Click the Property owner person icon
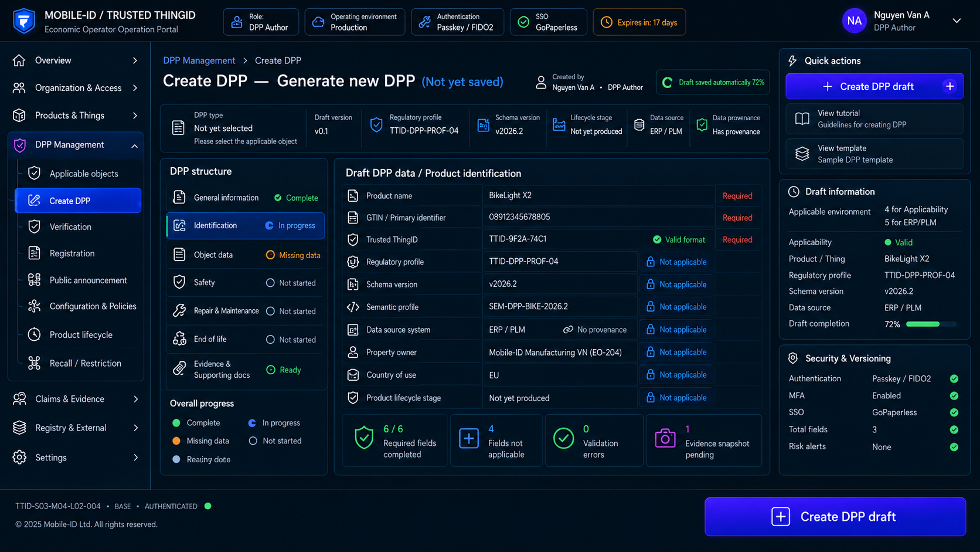Screen dimensions: 980x552 [353, 352]
